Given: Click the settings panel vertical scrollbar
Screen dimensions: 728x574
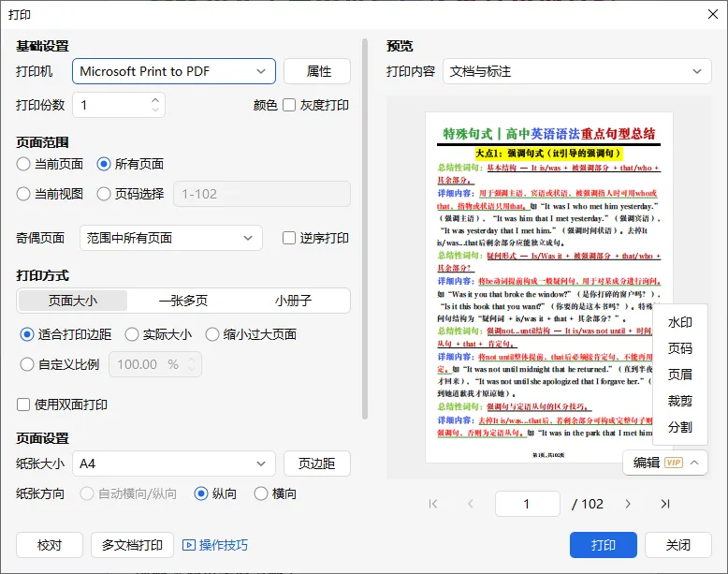Looking at the screenshot, I should [365, 228].
